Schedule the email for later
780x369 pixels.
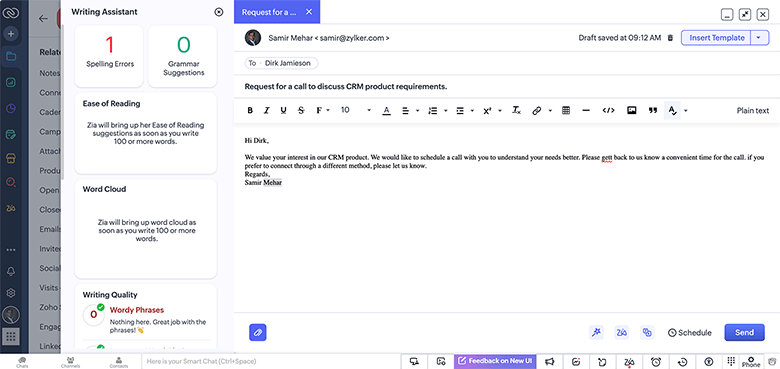(x=689, y=333)
